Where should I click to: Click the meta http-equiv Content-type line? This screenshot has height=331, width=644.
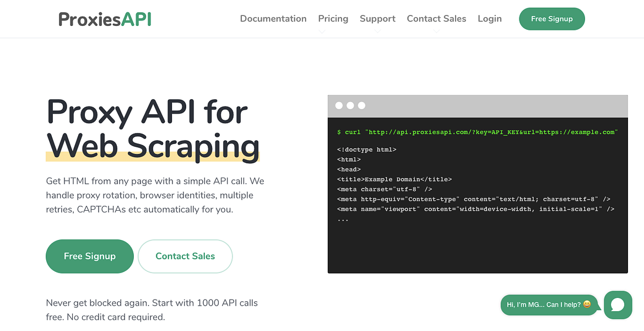(474, 199)
